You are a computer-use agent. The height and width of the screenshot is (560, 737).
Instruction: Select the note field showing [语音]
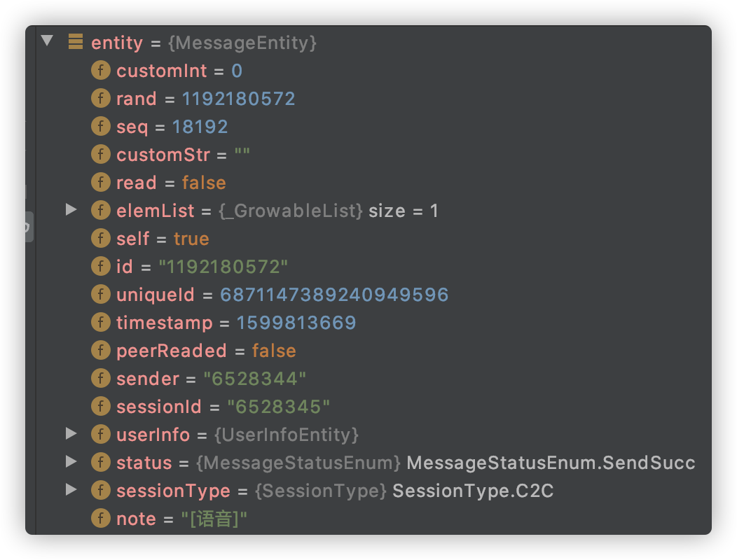pyautogui.click(x=214, y=518)
